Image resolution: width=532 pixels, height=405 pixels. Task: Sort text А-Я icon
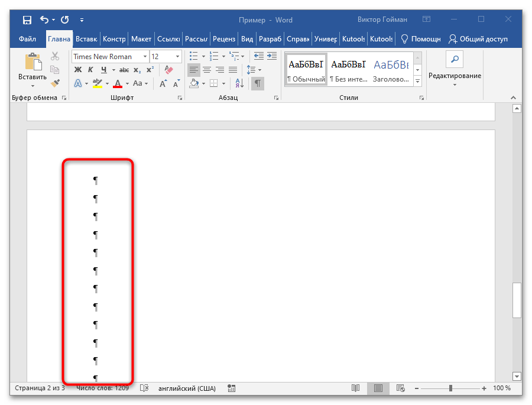239,83
